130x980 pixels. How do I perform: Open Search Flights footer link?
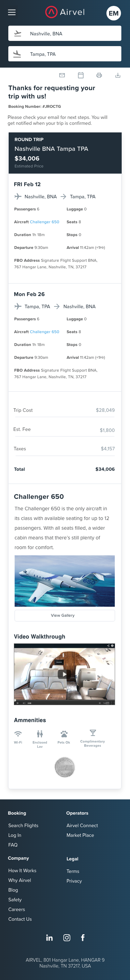click(23, 825)
